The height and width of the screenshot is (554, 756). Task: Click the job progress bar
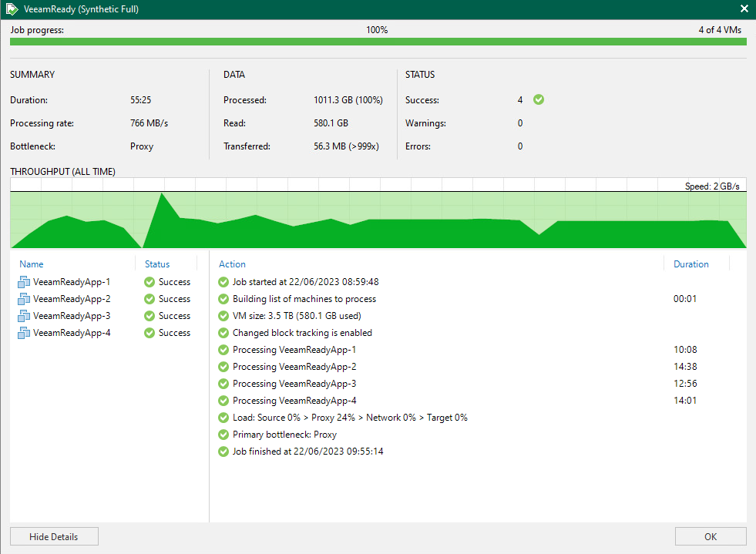(378, 42)
